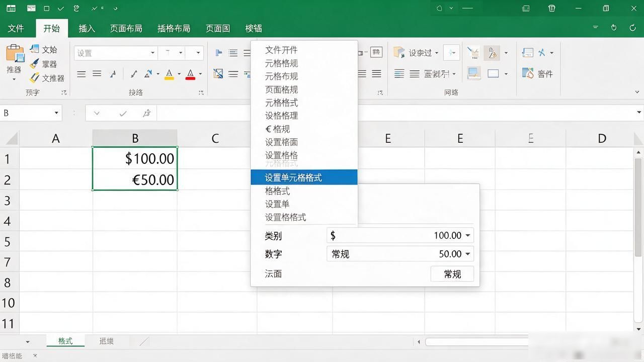Click the 萫件 icon in the ribbon
The image size is (644, 362).
[x=528, y=73]
